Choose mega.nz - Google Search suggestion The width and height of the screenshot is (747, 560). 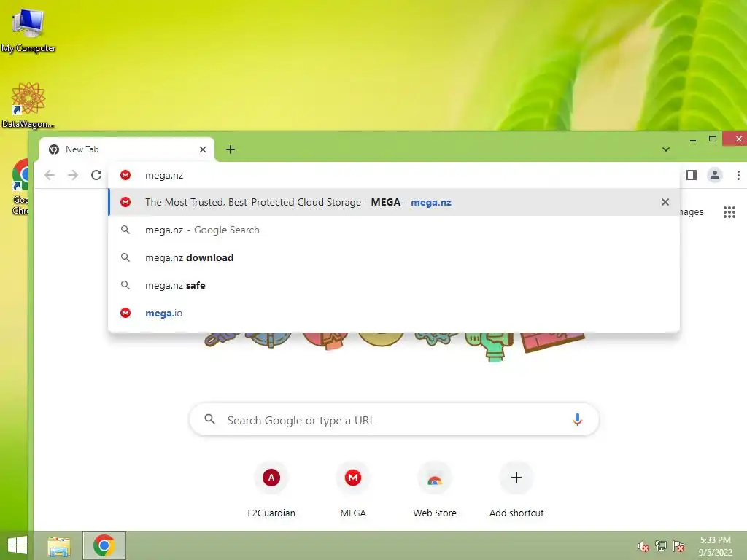coord(394,230)
